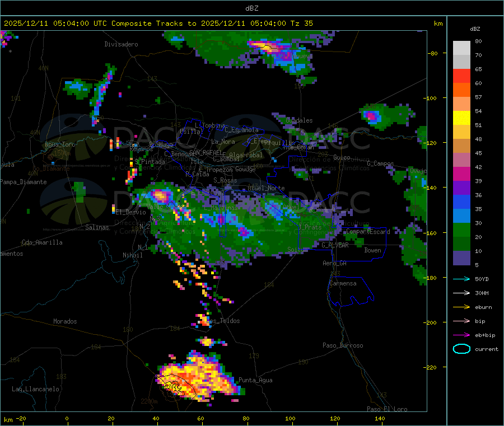Click the 39 dBZ magenta legend swatch
Image resolution: width=504 pixels, height=426 pixels.
461,174
